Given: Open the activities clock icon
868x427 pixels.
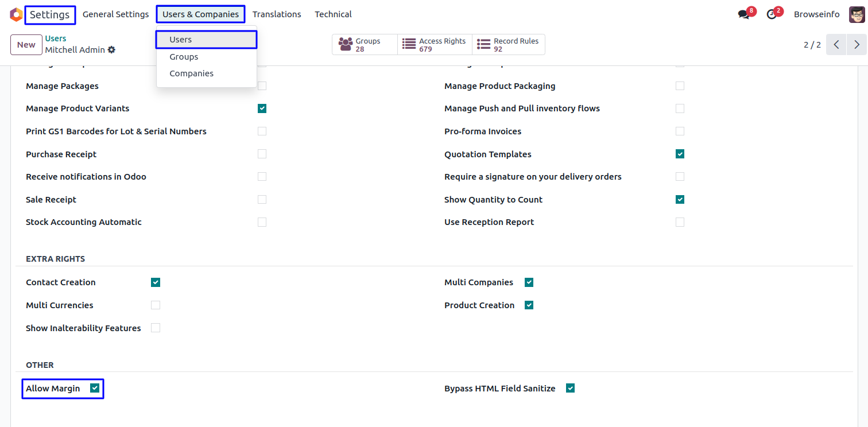Looking at the screenshot, I should click(772, 14).
